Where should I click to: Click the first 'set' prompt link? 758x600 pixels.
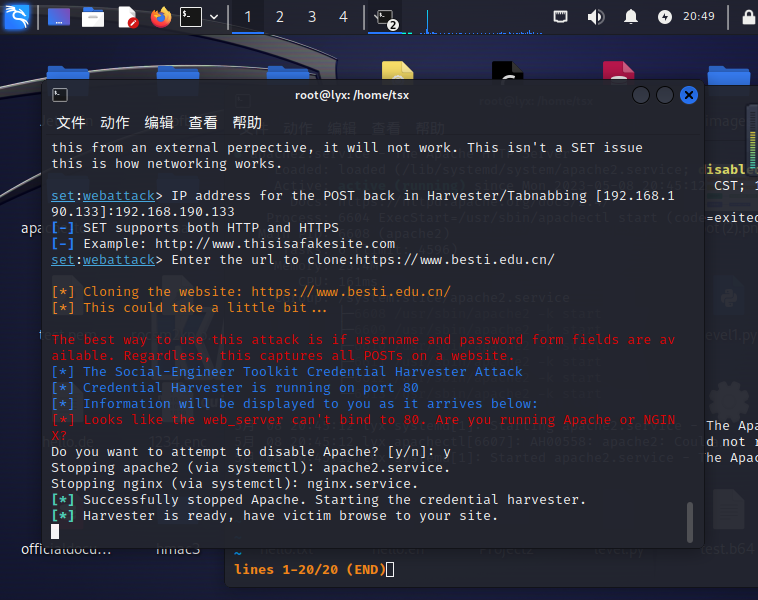point(63,196)
